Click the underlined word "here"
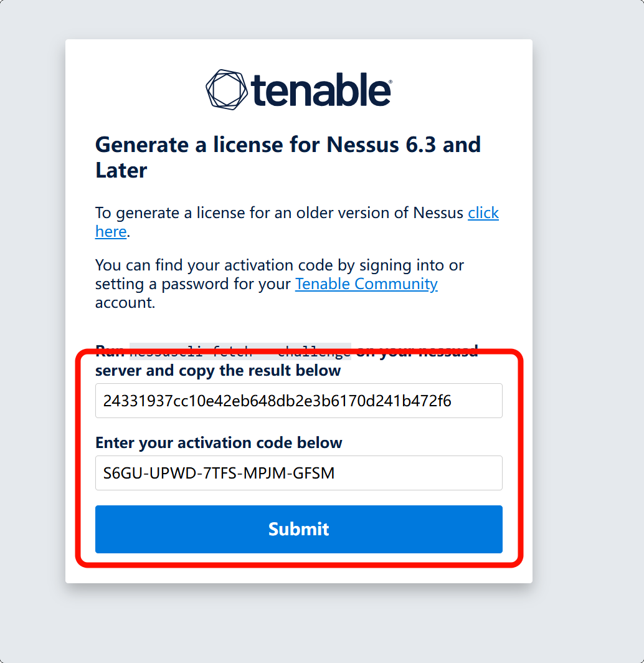The width and height of the screenshot is (644, 663). click(111, 232)
